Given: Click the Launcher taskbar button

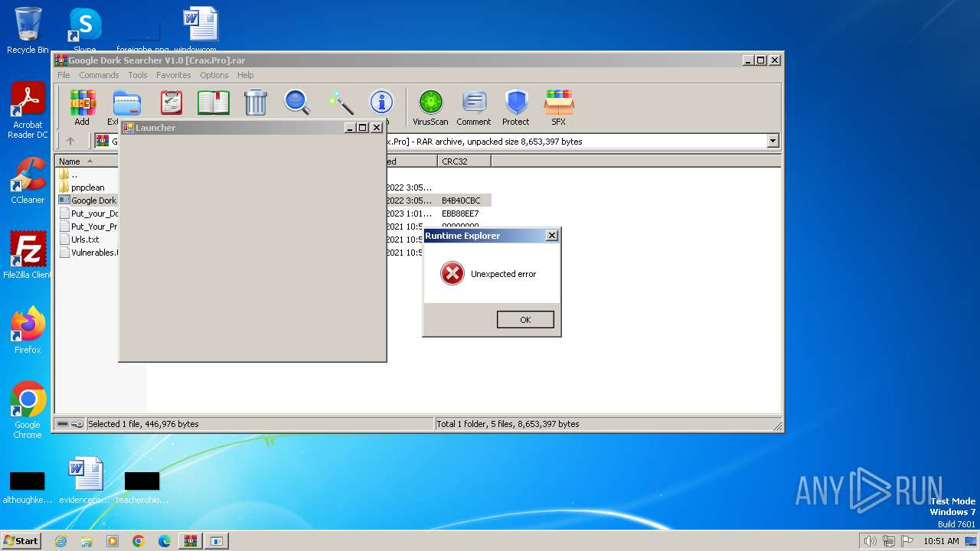Looking at the screenshot, I should [x=217, y=541].
